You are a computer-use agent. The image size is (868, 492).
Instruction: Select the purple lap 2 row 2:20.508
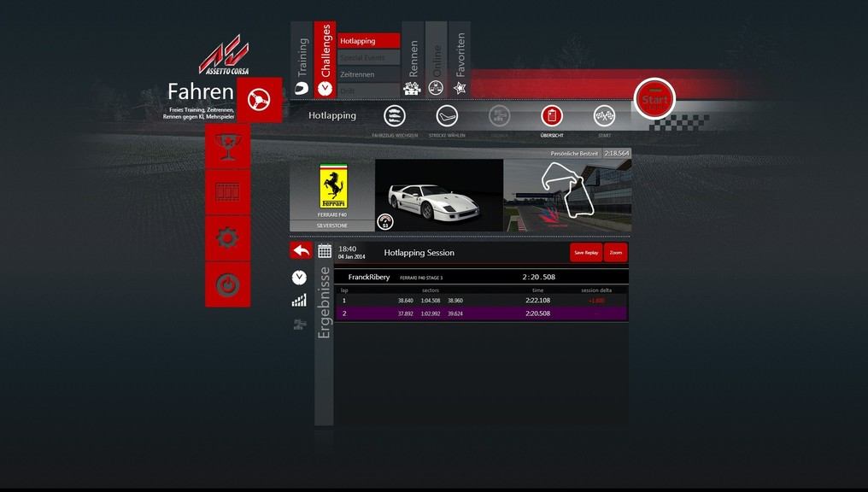pyautogui.click(x=481, y=313)
